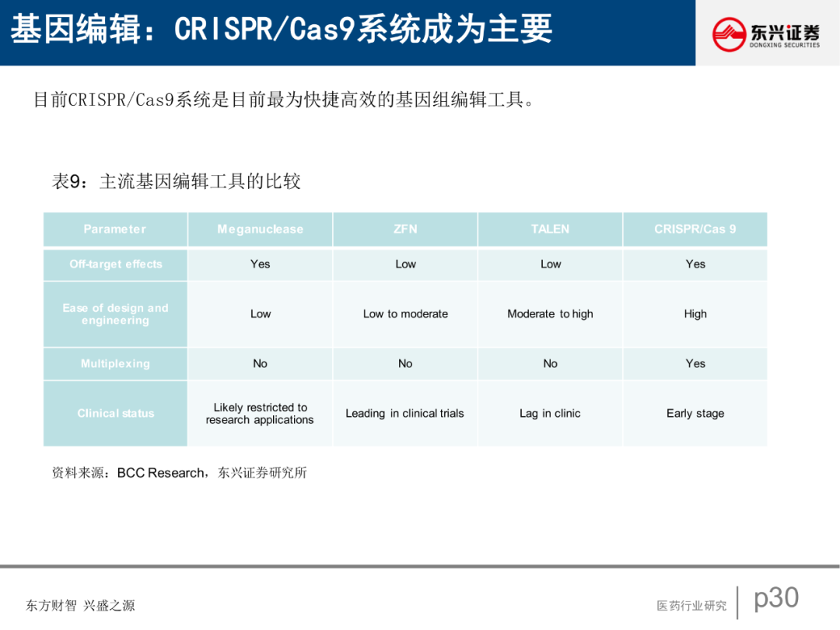Click the page number p30
This screenshot has height=630, width=840.
776,598
